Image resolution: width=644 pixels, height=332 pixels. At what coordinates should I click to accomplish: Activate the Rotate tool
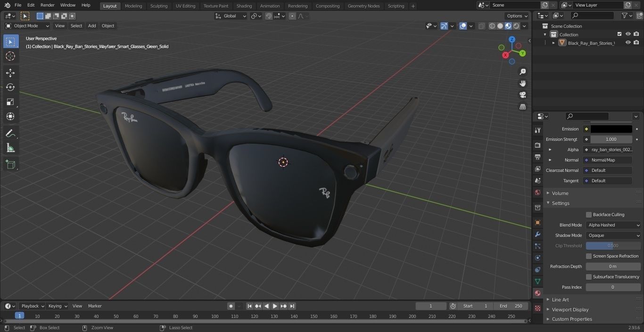point(10,87)
